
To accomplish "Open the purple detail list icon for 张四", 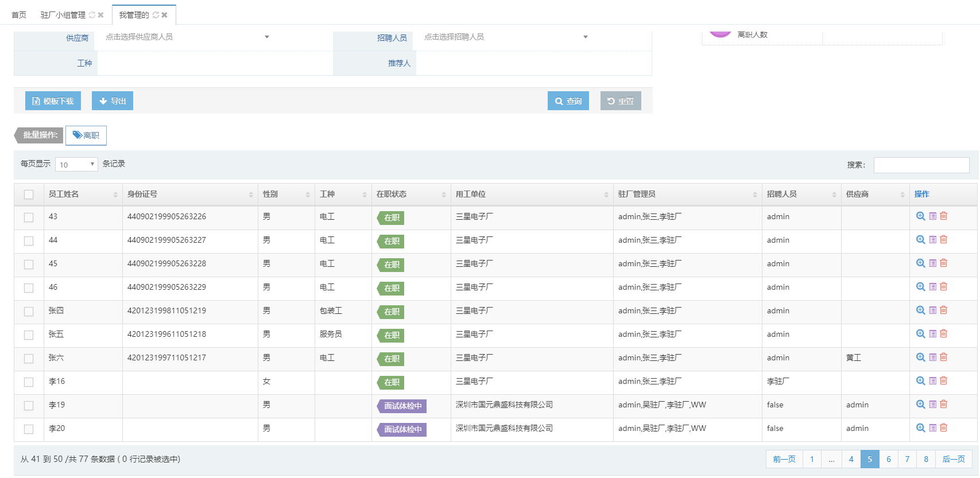I will pyautogui.click(x=933, y=310).
